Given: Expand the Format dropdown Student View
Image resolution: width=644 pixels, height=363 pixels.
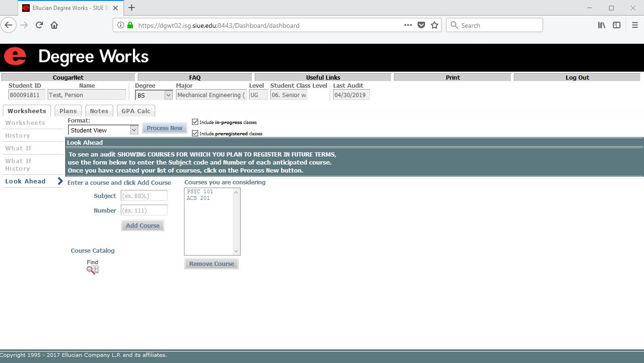Looking at the screenshot, I should coord(103,130).
